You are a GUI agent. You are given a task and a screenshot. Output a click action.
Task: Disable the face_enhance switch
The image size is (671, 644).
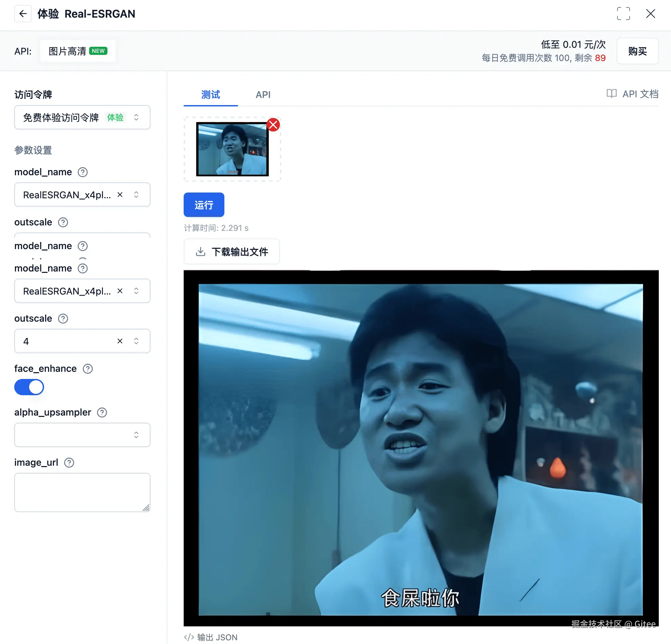click(x=29, y=387)
